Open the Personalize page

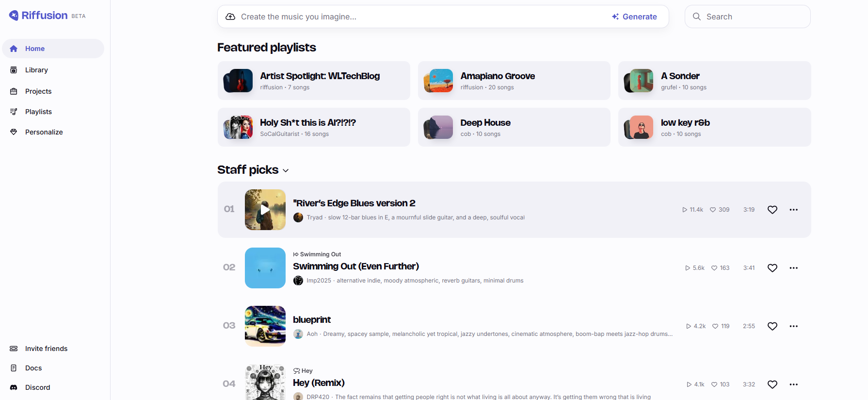pyautogui.click(x=53, y=132)
